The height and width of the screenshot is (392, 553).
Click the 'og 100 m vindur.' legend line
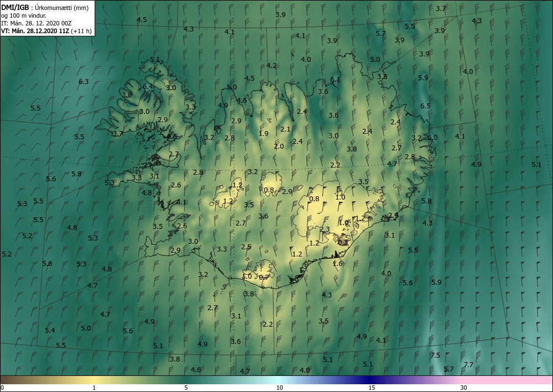pos(24,15)
